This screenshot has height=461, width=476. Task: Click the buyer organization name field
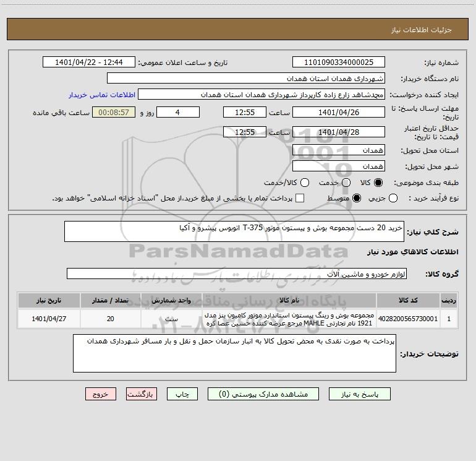[246, 78]
